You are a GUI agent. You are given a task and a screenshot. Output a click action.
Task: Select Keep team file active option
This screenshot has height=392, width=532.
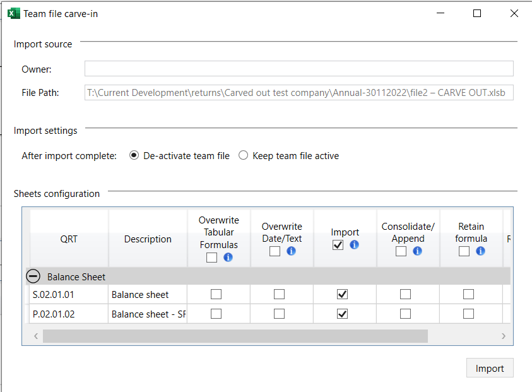click(x=244, y=156)
